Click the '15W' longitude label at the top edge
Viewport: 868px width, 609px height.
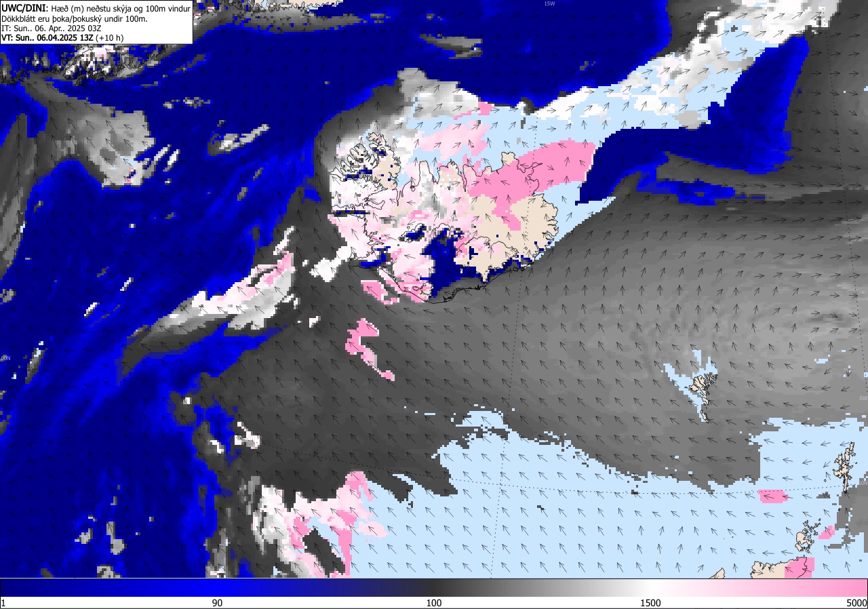pos(549,3)
